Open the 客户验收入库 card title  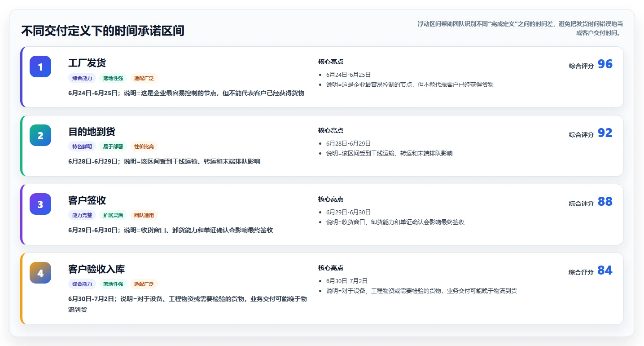96,269
